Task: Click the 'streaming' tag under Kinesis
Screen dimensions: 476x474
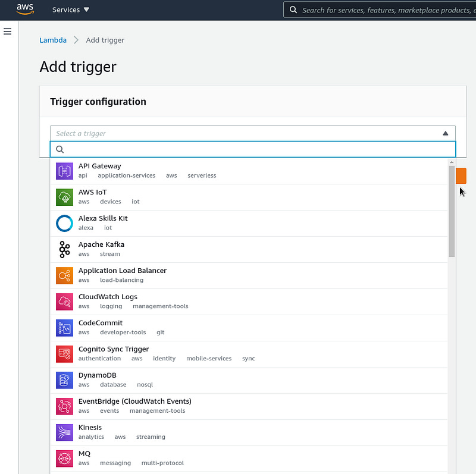Action: point(151,437)
